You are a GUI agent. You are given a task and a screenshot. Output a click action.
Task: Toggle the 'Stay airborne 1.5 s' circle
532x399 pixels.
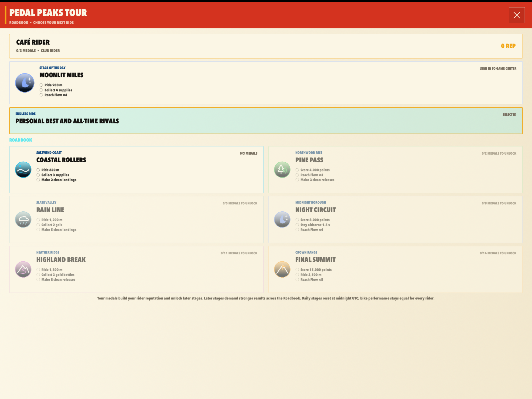pos(297,225)
